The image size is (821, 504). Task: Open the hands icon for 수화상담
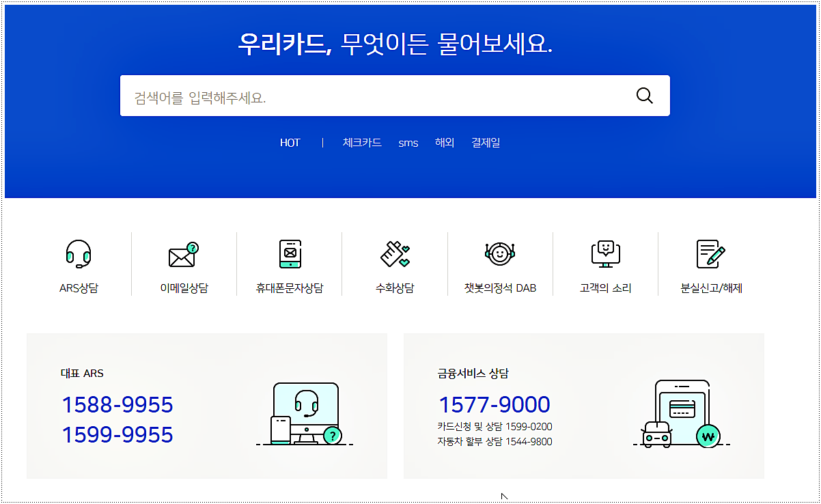click(395, 254)
